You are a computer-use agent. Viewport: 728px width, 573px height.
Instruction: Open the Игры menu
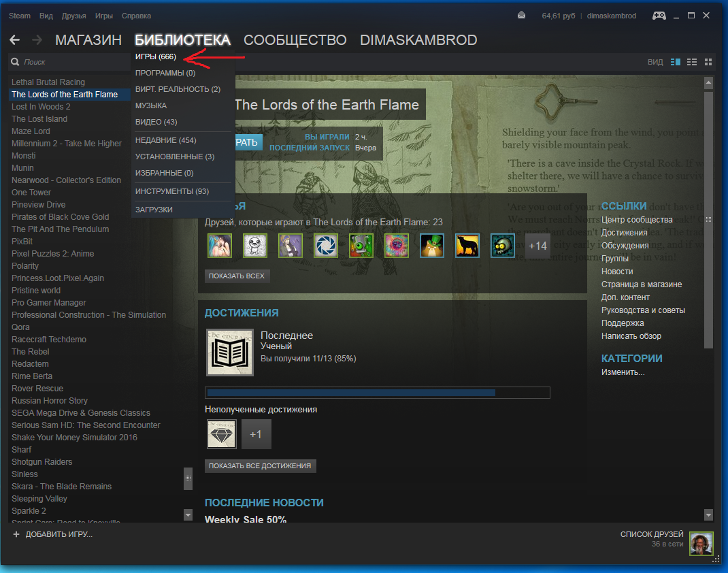(x=104, y=16)
